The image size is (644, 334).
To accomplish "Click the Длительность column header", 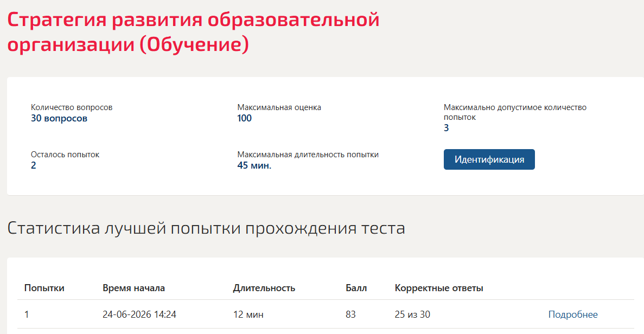I will click(264, 288).
